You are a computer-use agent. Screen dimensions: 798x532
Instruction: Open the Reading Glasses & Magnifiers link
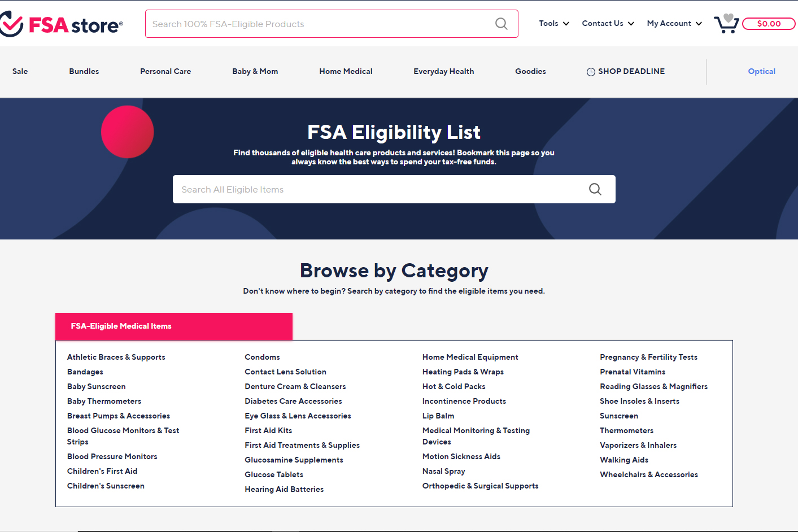653,386
